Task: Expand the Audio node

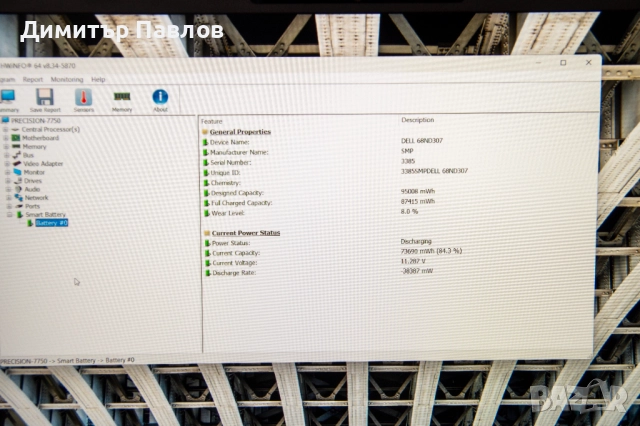Action: pyautogui.click(x=8, y=189)
